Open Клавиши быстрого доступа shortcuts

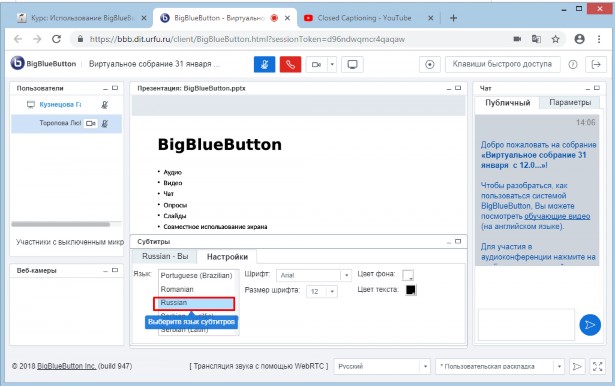502,64
